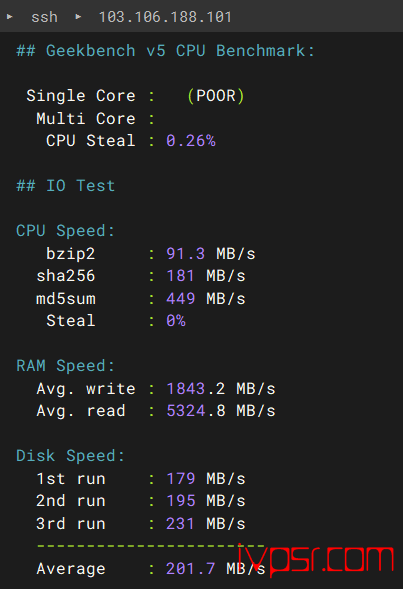Click the CPU Steal 0.26% value
403x589 pixels.
191,141
